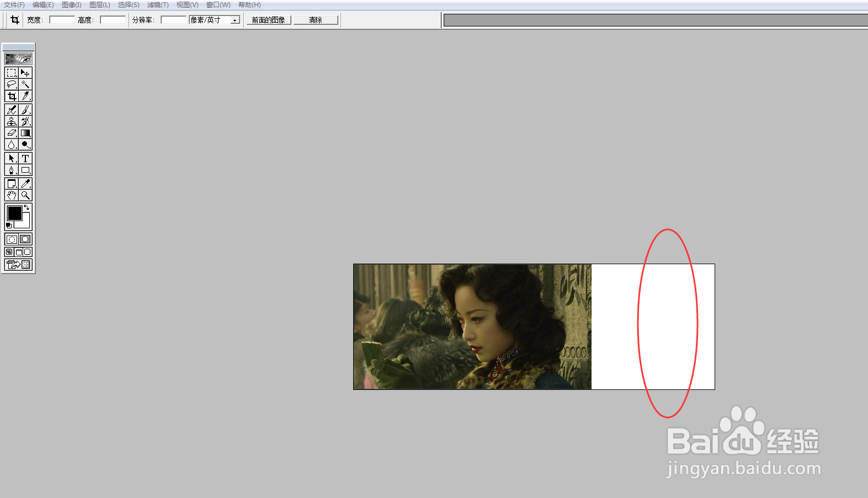Switch to Quick Mask mode
Screen dimensions: 868x498
tap(25, 239)
